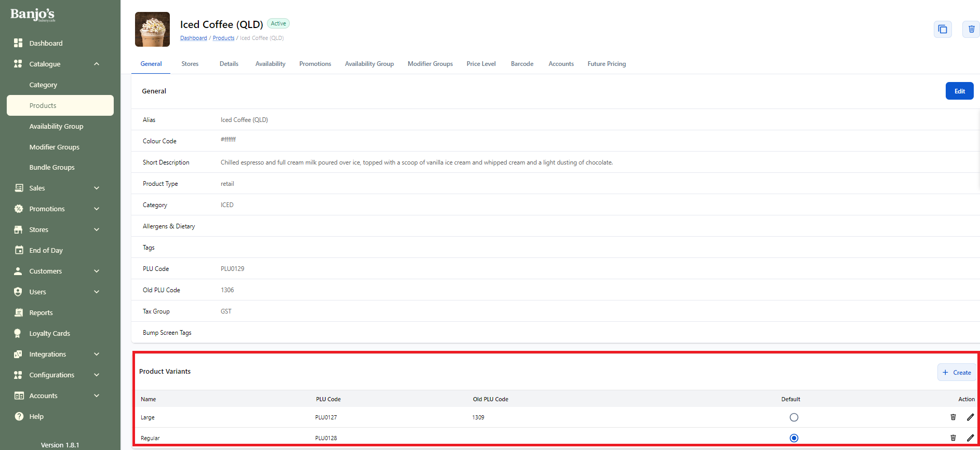Edit the Large variant with pencil icon

click(x=970, y=417)
